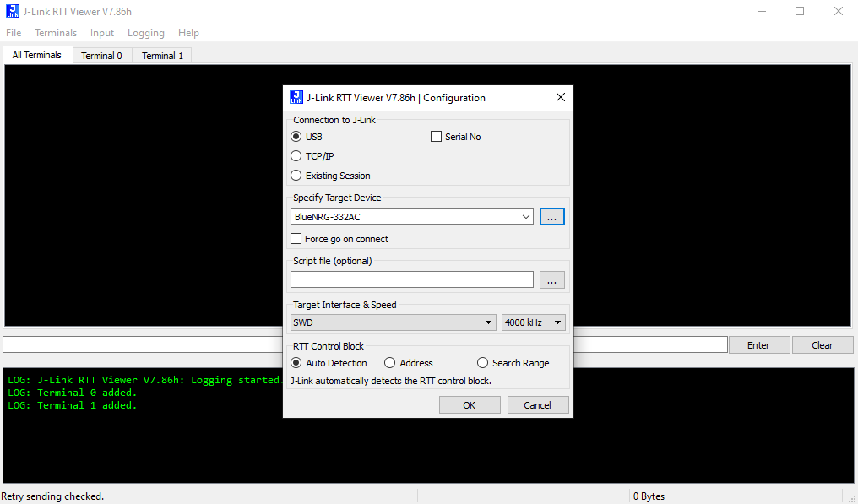This screenshot has width=858, height=504.
Task: Open the SWD target interface dropdown
Action: coord(393,322)
